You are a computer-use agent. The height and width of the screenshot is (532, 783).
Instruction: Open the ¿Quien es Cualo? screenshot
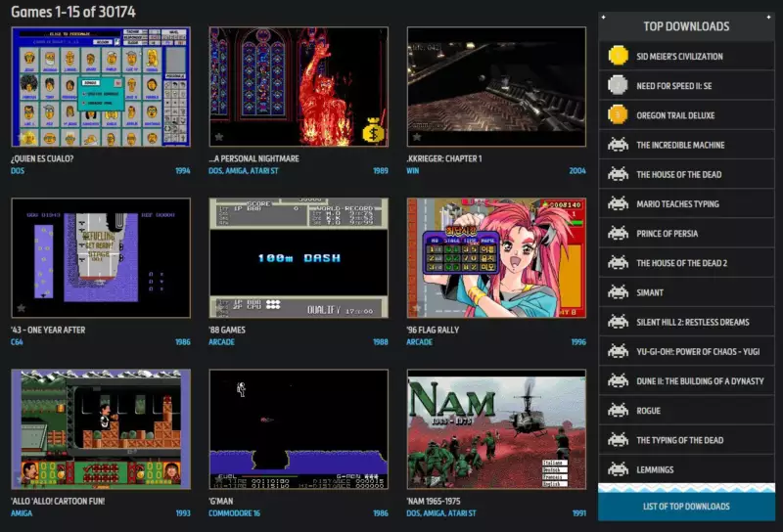101,87
